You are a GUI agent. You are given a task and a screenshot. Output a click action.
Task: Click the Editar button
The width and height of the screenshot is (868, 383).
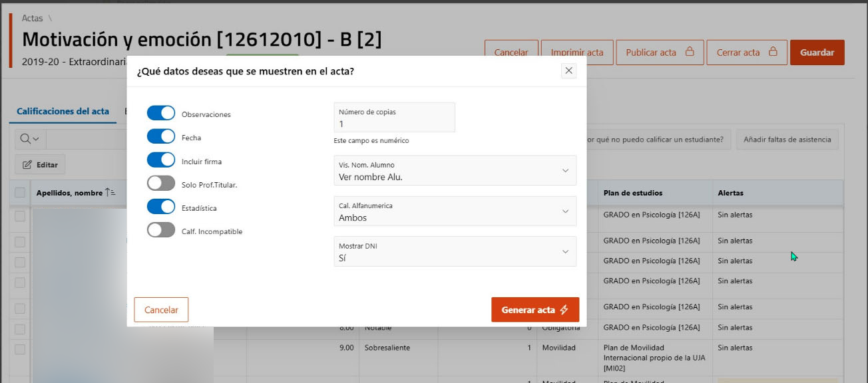click(40, 165)
